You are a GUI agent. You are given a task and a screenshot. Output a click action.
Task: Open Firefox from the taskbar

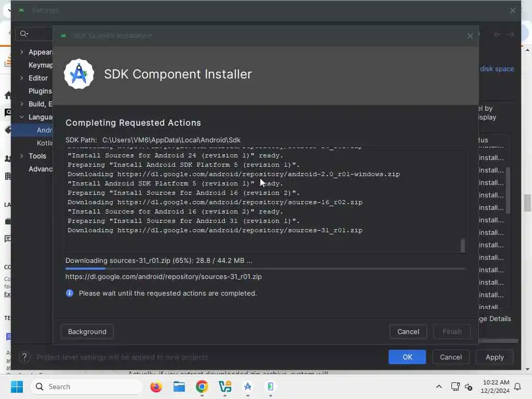point(156,387)
